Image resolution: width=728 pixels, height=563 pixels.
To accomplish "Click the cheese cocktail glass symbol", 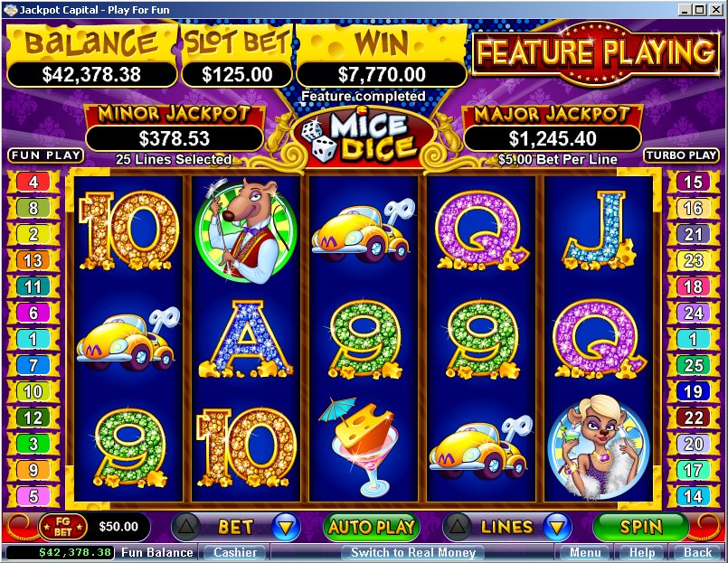I will 358,446.
